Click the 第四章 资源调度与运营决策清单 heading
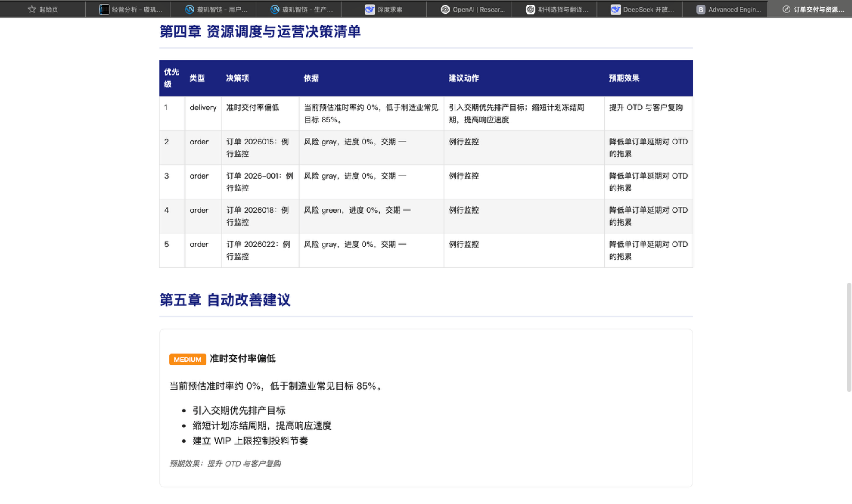 pyautogui.click(x=260, y=32)
